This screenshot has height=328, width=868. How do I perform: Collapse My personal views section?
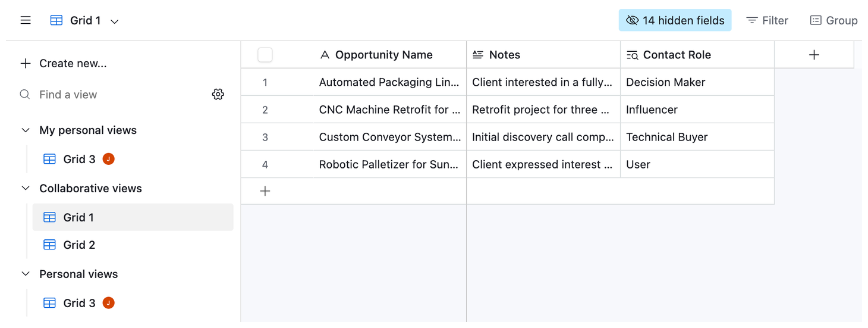pos(26,130)
